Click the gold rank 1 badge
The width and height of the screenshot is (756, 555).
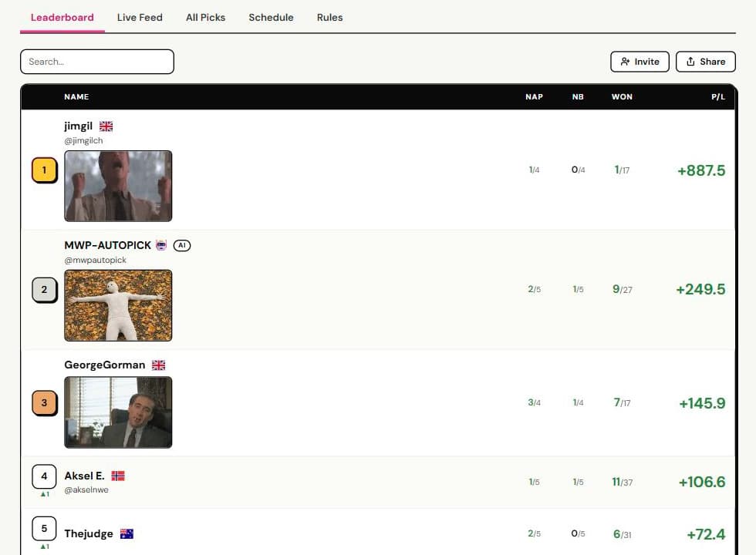click(45, 170)
